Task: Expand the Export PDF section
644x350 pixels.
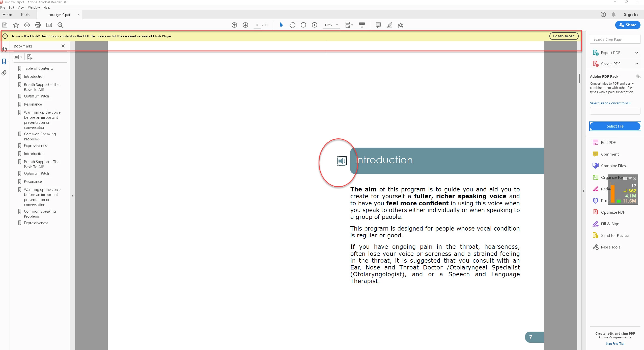Action: point(636,53)
